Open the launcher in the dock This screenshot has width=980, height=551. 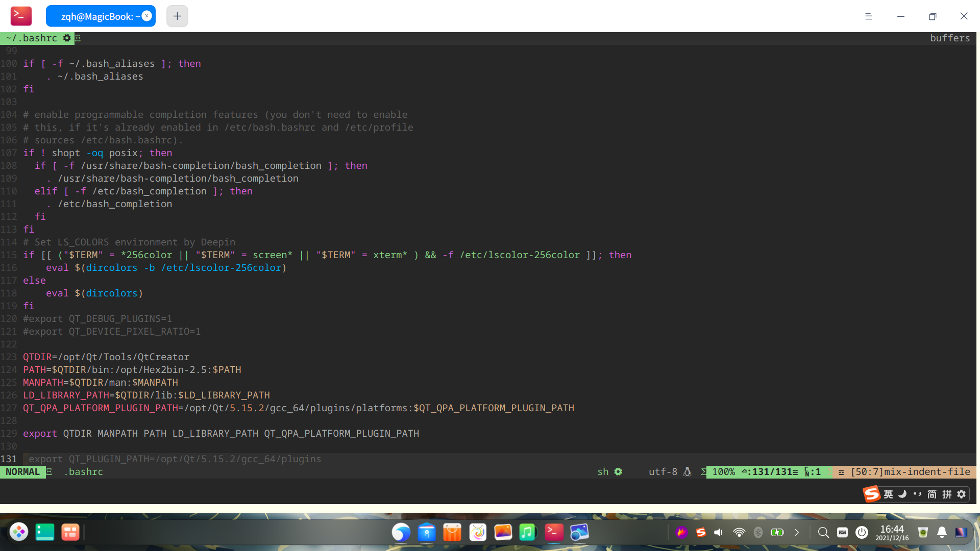(19, 532)
